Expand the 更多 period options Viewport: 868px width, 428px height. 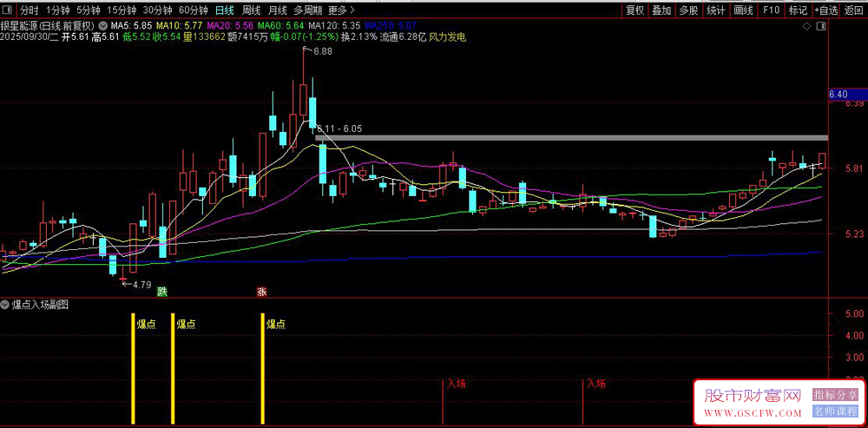[x=341, y=10]
